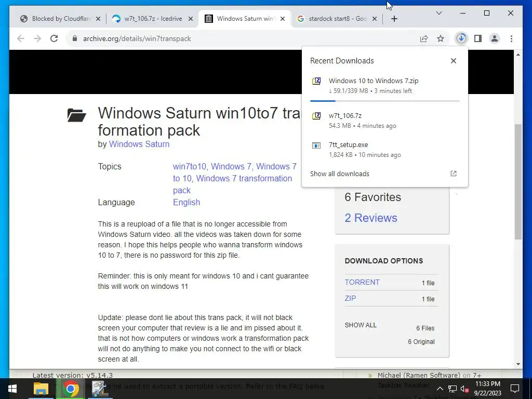Click the w7t_106.7z file icon
The width and height of the screenshot is (532, 399).
tap(316, 116)
